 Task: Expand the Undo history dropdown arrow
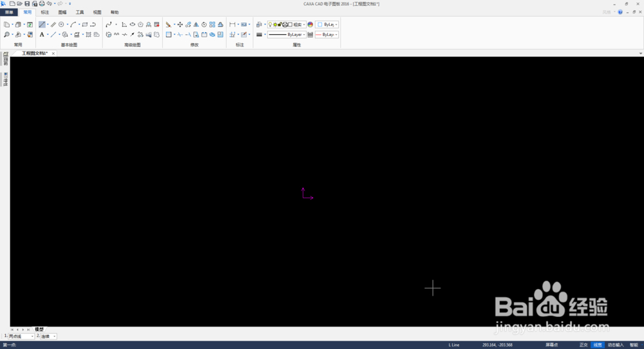pos(55,4)
